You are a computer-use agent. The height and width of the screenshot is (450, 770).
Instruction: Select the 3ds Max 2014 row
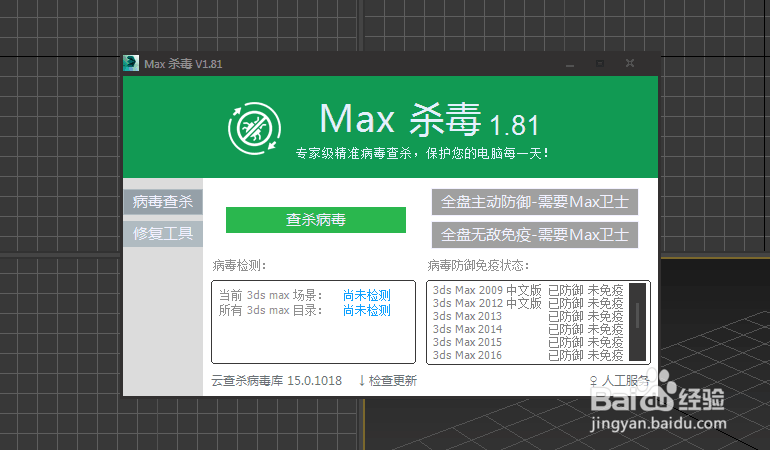point(528,329)
